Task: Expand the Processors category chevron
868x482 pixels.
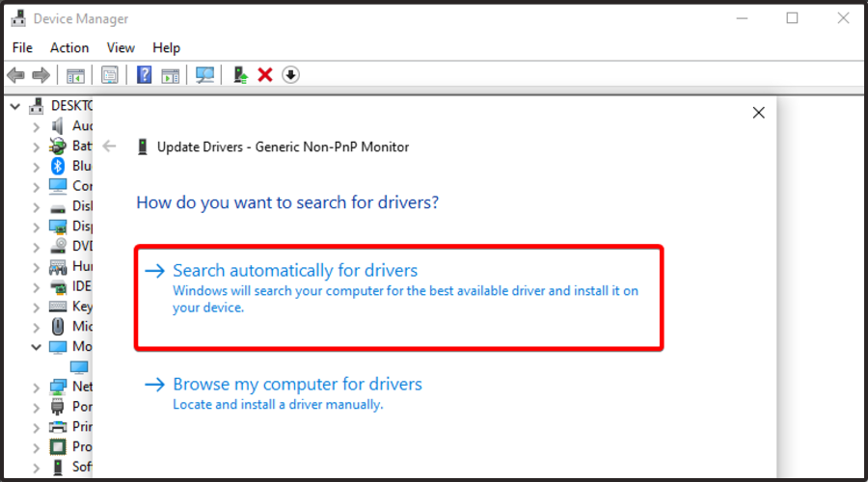Action: point(36,447)
